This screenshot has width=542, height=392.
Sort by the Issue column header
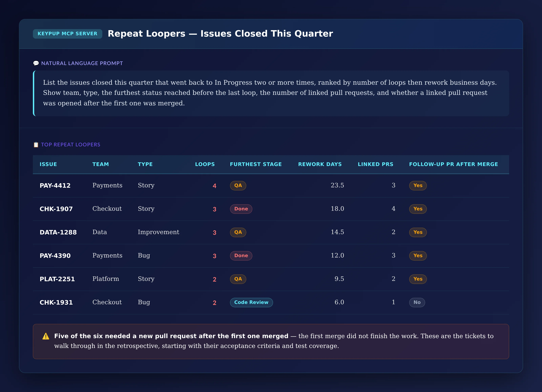[x=48, y=164]
